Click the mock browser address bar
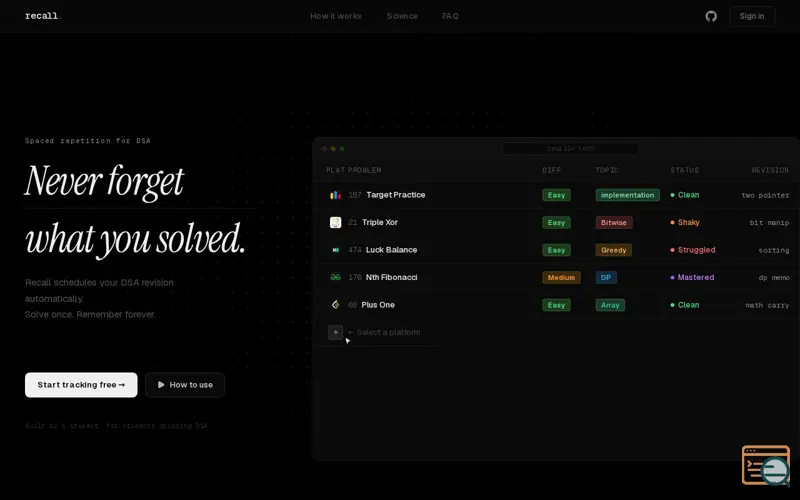Screen dimensions: 800x500 570,148
